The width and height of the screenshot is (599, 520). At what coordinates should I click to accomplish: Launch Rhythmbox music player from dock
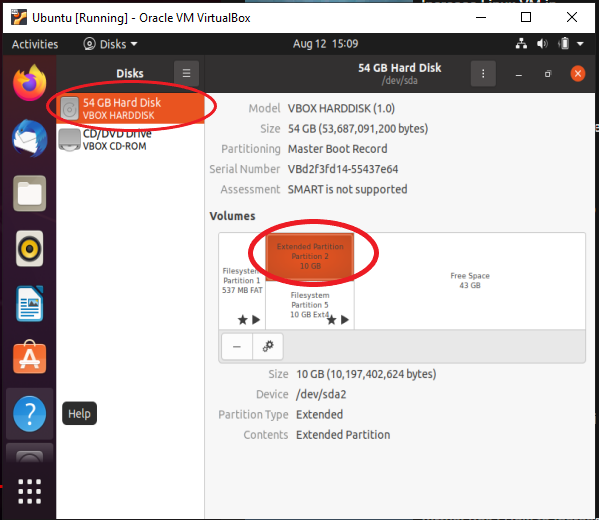(x=29, y=249)
